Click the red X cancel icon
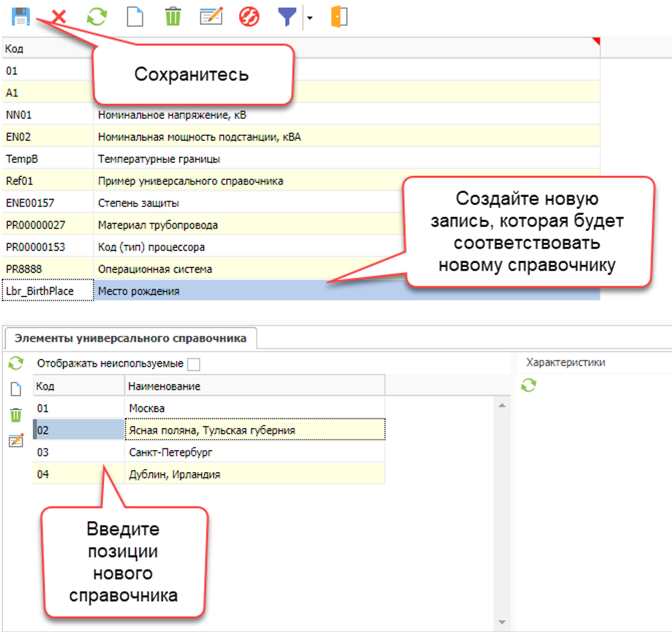The width and height of the screenshot is (672, 632). tap(59, 17)
